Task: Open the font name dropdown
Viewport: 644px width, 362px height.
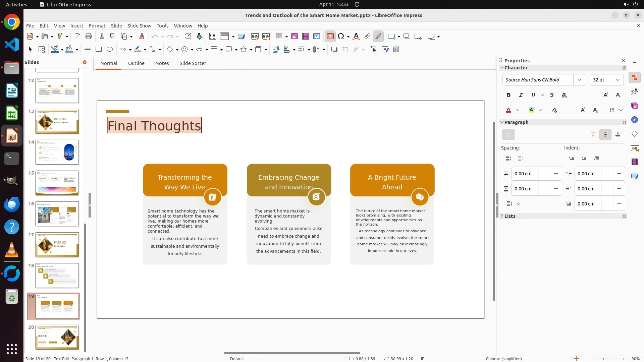Action: tap(579, 80)
